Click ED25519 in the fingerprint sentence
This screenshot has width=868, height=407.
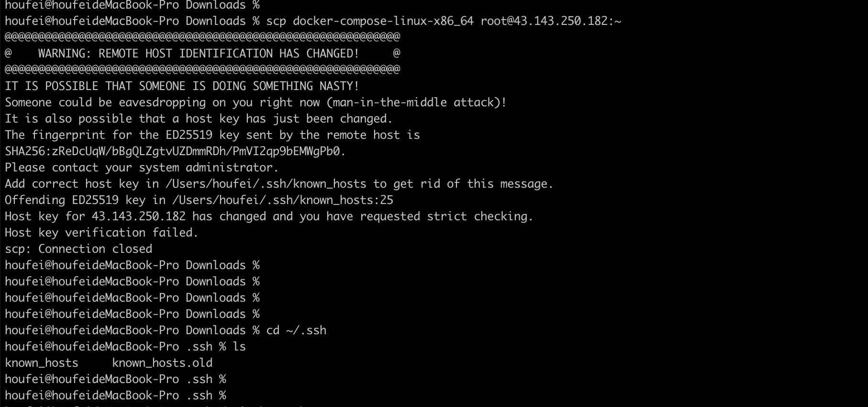pyautogui.click(x=189, y=135)
